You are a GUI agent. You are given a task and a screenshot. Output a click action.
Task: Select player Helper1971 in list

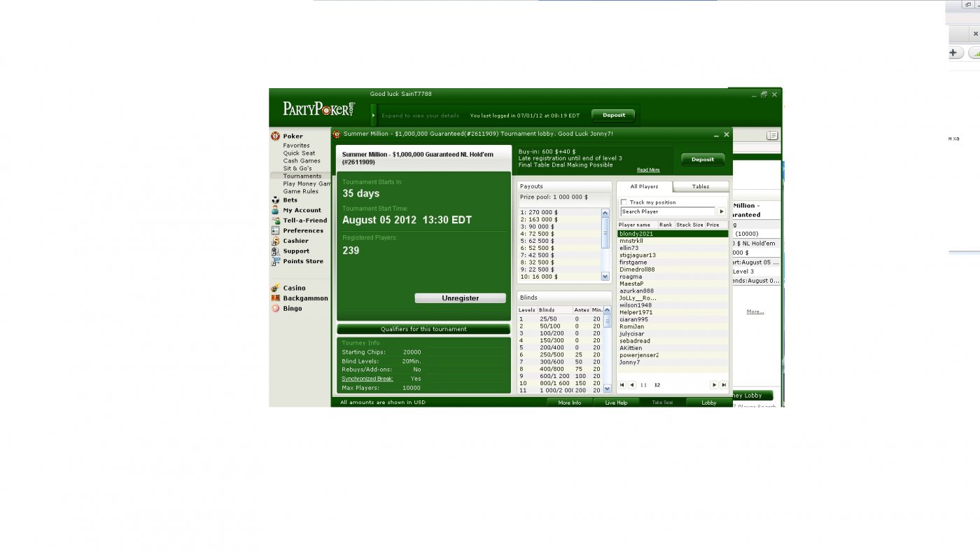(x=673, y=312)
